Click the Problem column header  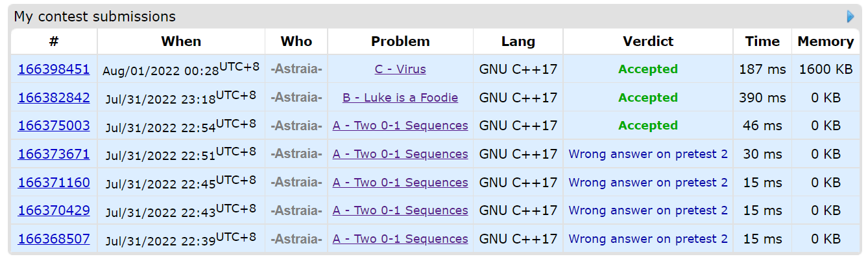pos(400,41)
